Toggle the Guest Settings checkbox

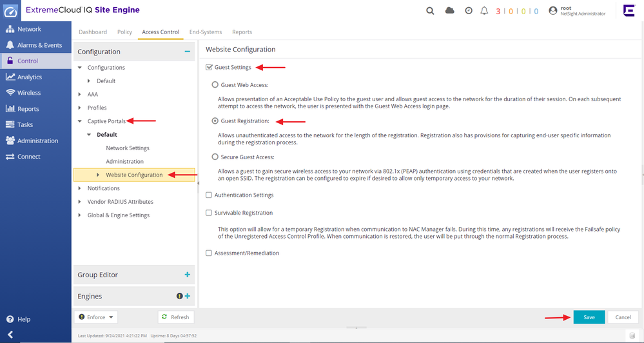[x=209, y=67]
